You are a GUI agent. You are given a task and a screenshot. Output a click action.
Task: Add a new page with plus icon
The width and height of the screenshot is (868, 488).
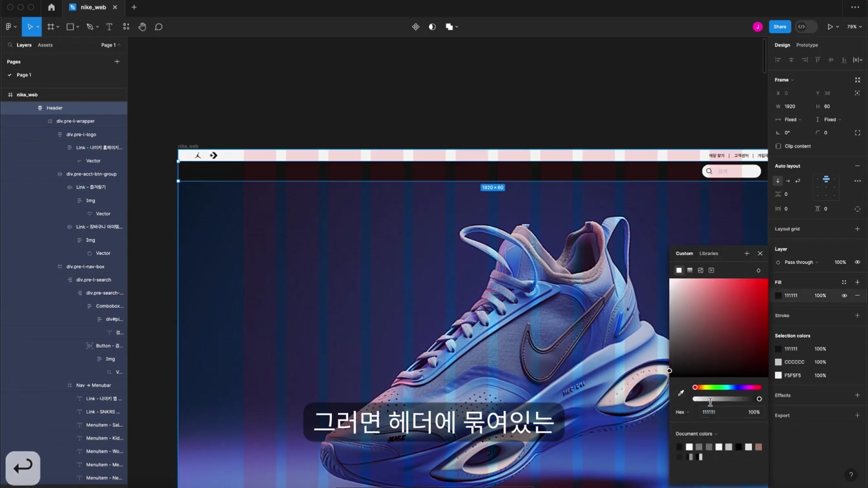[117, 61]
